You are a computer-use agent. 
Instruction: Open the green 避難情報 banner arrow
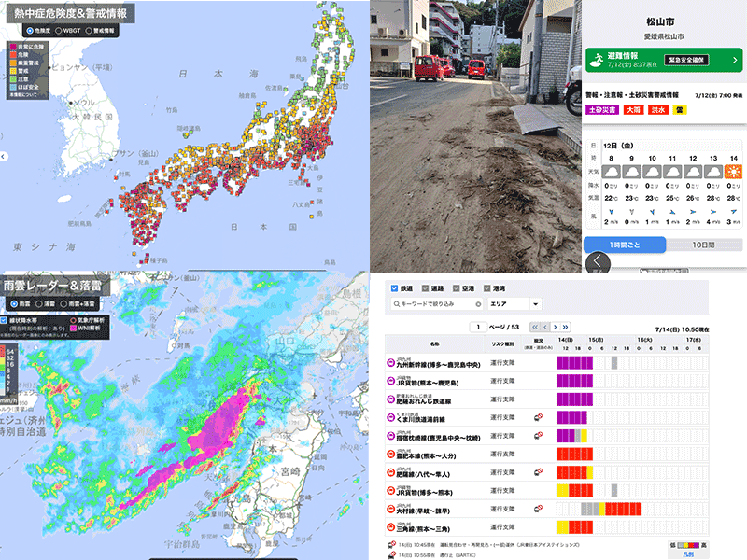click(x=736, y=60)
